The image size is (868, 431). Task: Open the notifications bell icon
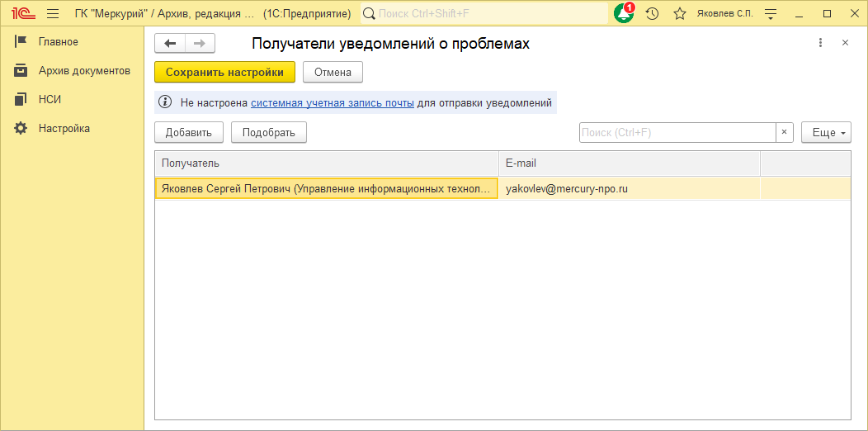(x=623, y=14)
